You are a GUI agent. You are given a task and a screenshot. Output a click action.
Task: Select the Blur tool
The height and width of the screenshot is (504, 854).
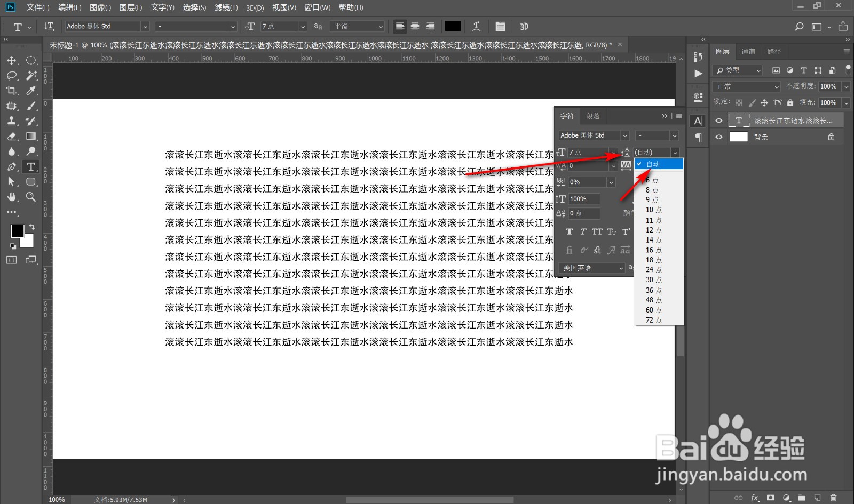pos(12,151)
